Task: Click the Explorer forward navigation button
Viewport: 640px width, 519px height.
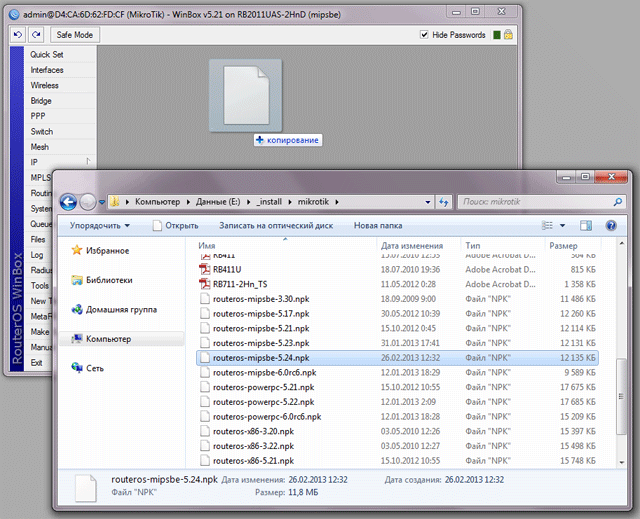Action: tap(87, 202)
